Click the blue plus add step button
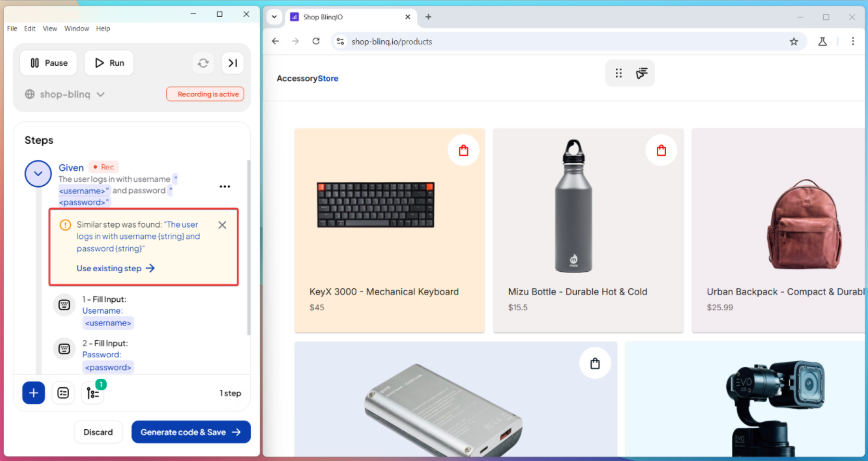 click(33, 393)
